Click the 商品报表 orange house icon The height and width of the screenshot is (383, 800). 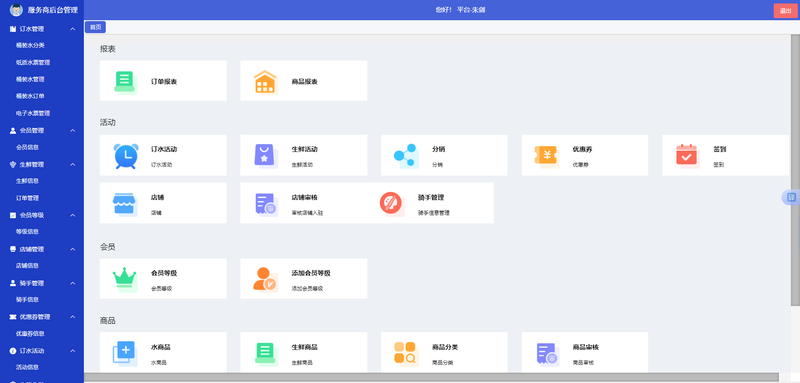(x=265, y=82)
